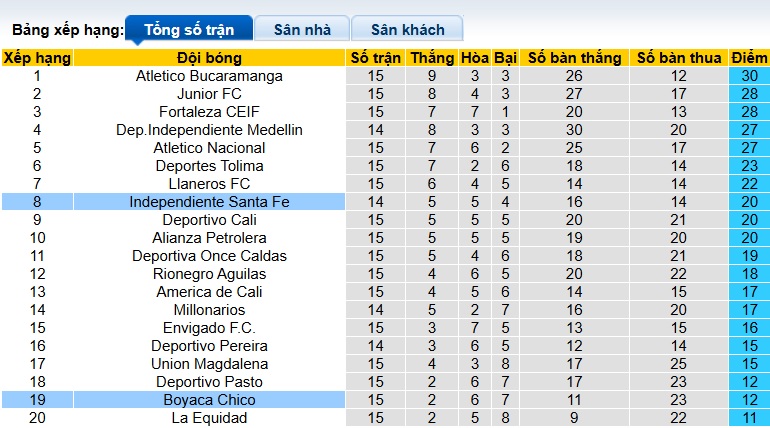The image size is (770, 428).
Task: Select the Deportes Tolima team name
Action: click(209, 166)
